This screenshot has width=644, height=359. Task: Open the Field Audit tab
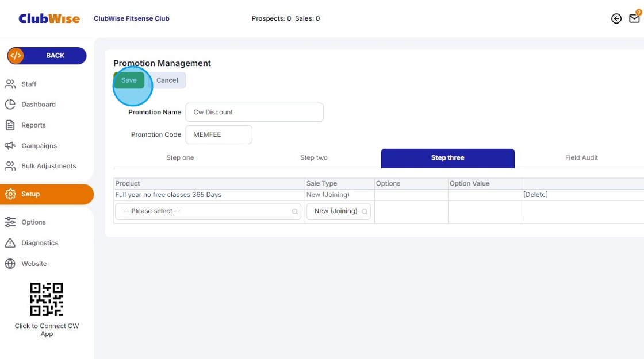tap(581, 158)
